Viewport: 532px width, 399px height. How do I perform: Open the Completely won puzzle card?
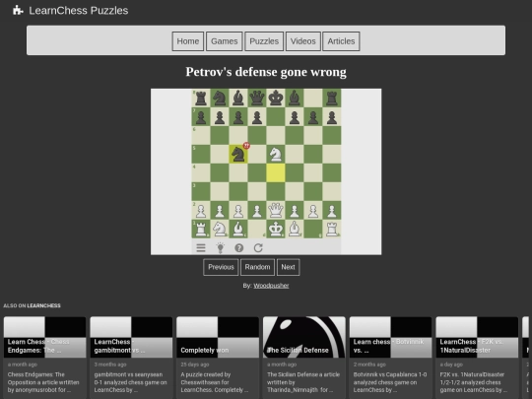218,358
